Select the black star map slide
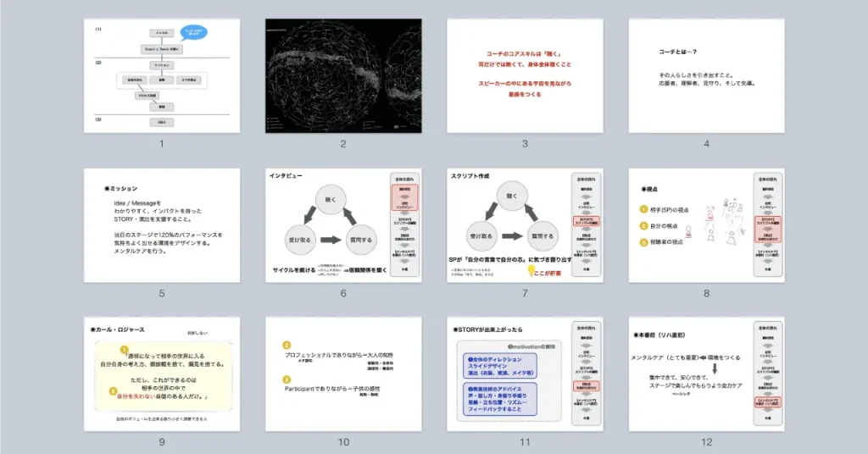The width and height of the screenshot is (868, 454). point(342,76)
